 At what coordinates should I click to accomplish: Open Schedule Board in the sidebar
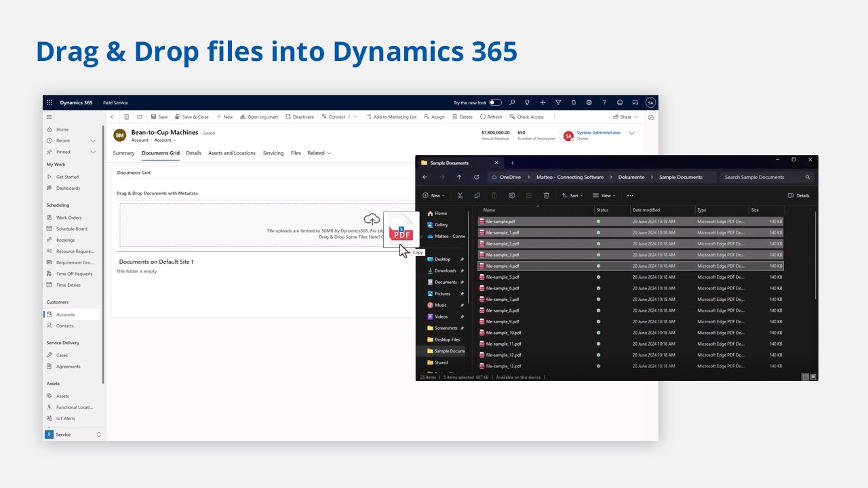pyautogui.click(x=71, y=229)
